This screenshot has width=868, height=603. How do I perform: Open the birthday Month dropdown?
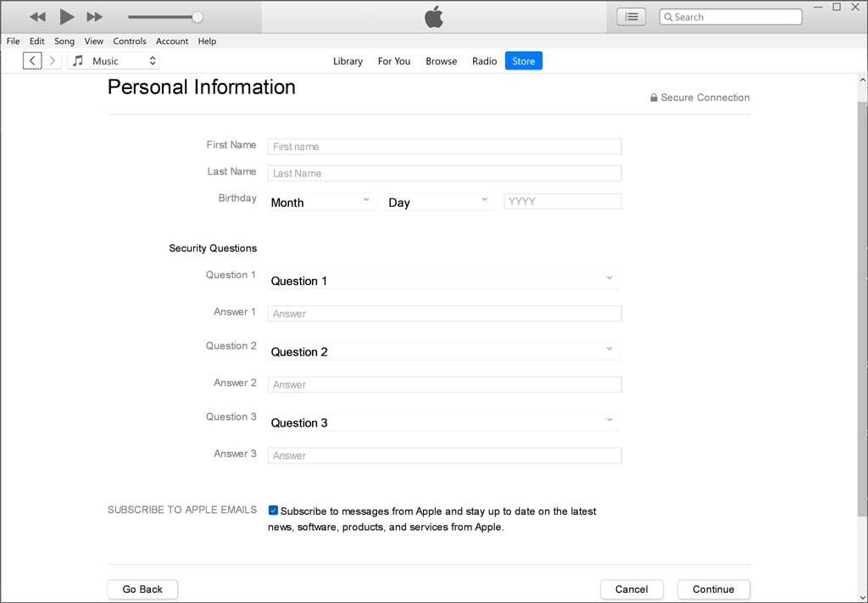(320, 202)
